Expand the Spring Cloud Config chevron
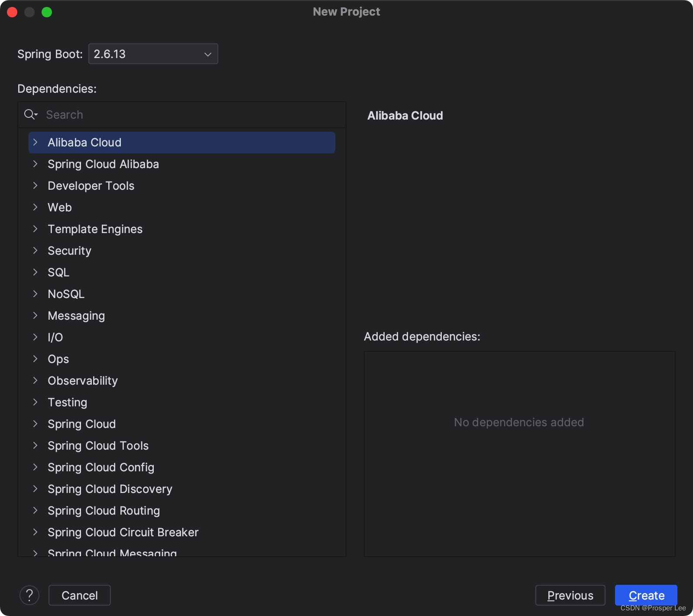693x616 pixels. click(36, 467)
